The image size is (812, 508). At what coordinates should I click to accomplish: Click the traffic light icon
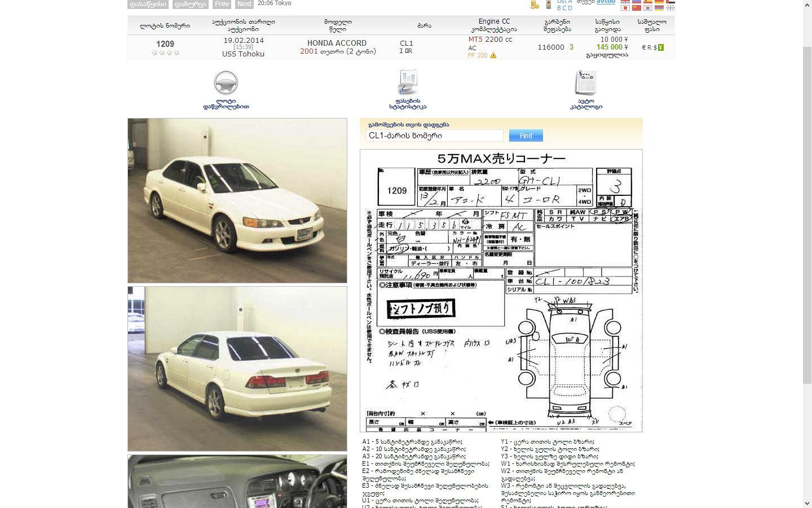[549, 5]
